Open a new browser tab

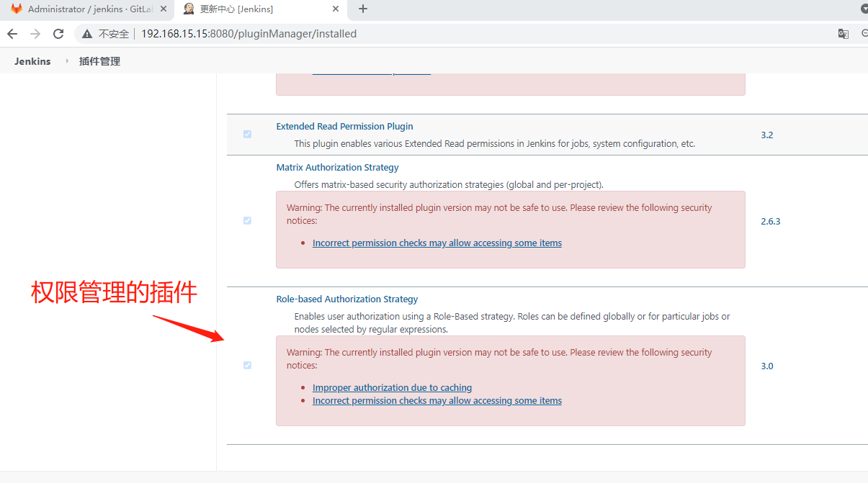[363, 9]
